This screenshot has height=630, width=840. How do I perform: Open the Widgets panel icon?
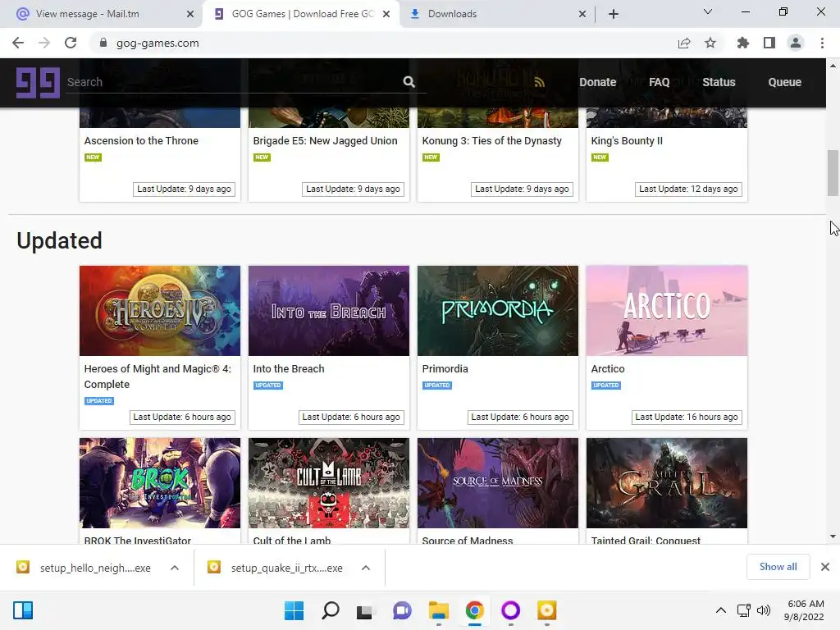[23, 610]
